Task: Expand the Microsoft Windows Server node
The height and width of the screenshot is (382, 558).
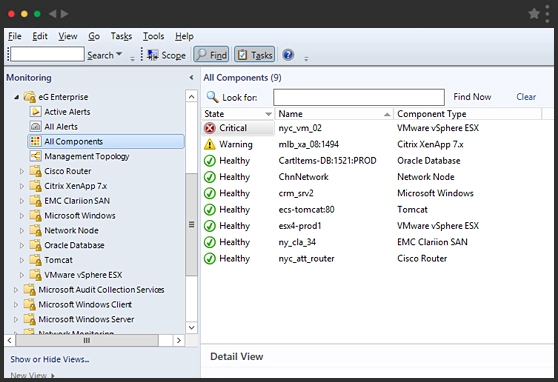Action: [16, 319]
